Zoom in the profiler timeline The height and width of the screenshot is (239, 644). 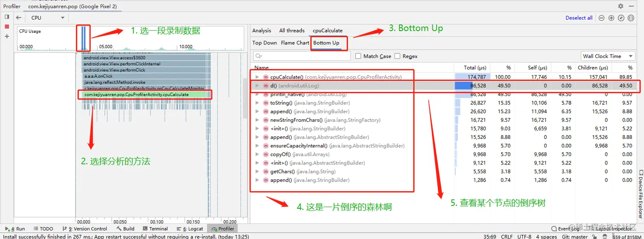[611, 18]
